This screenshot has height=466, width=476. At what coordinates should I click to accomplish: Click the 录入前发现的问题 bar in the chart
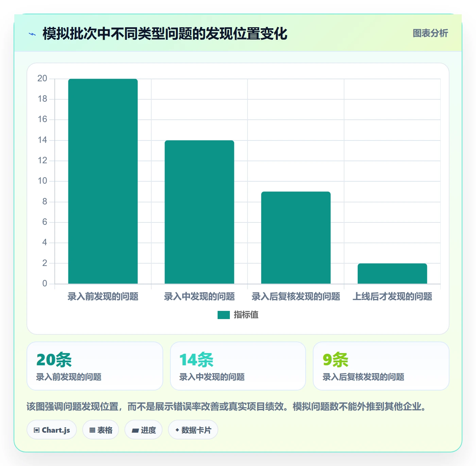pyautogui.click(x=103, y=181)
